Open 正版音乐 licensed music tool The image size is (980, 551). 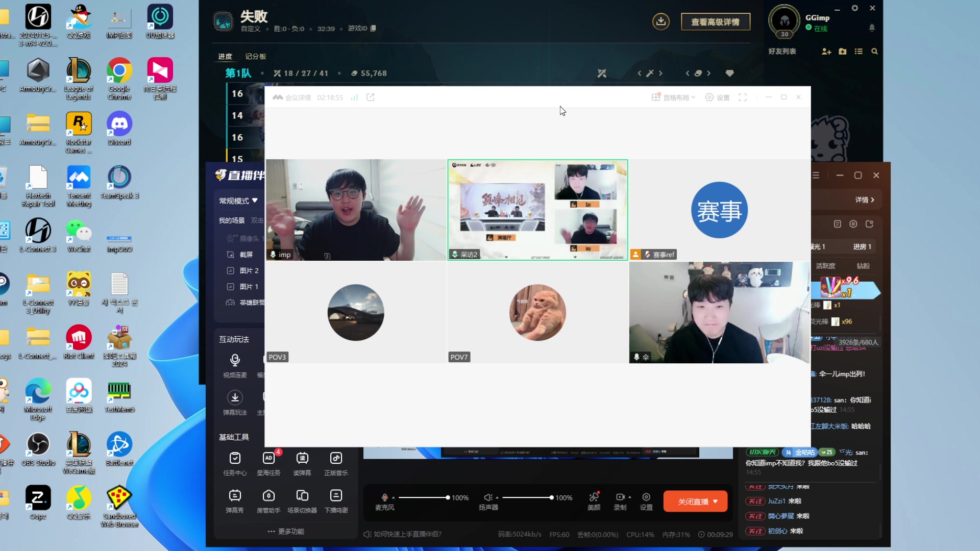point(336,464)
